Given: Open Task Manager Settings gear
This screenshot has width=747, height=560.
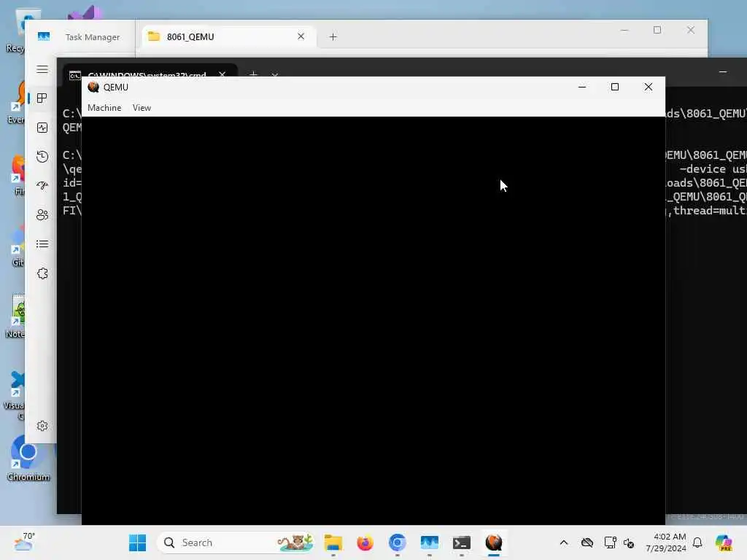Looking at the screenshot, I should pyautogui.click(x=42, y=426).
